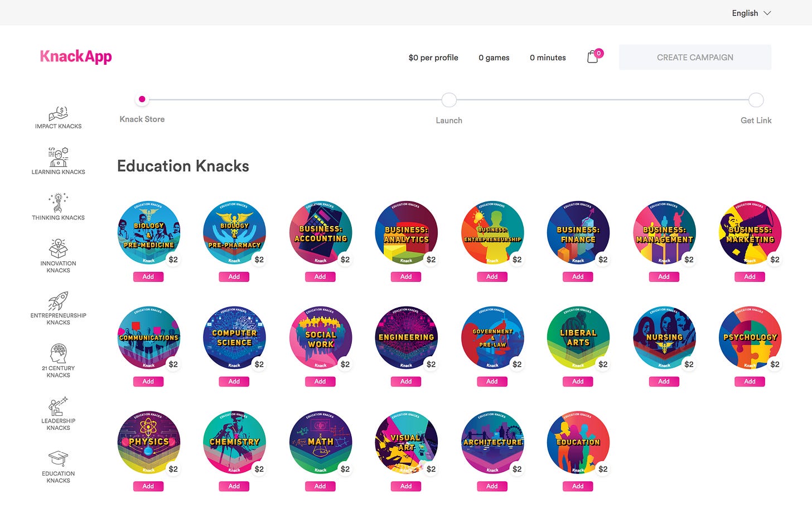This screenshot has height=508, width=812.
Task: Add the Psychology knack to cart
Action: click(x=750, y=381)
